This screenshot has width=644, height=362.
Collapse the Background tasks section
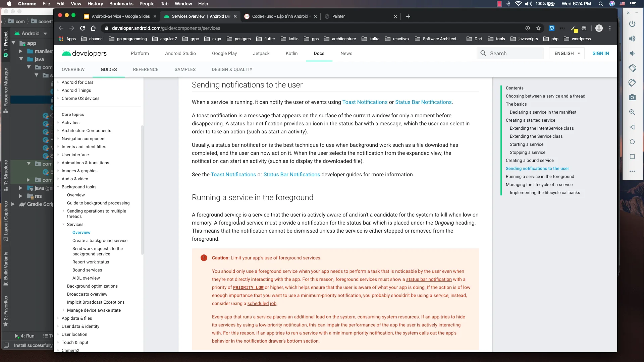[58, 187]
